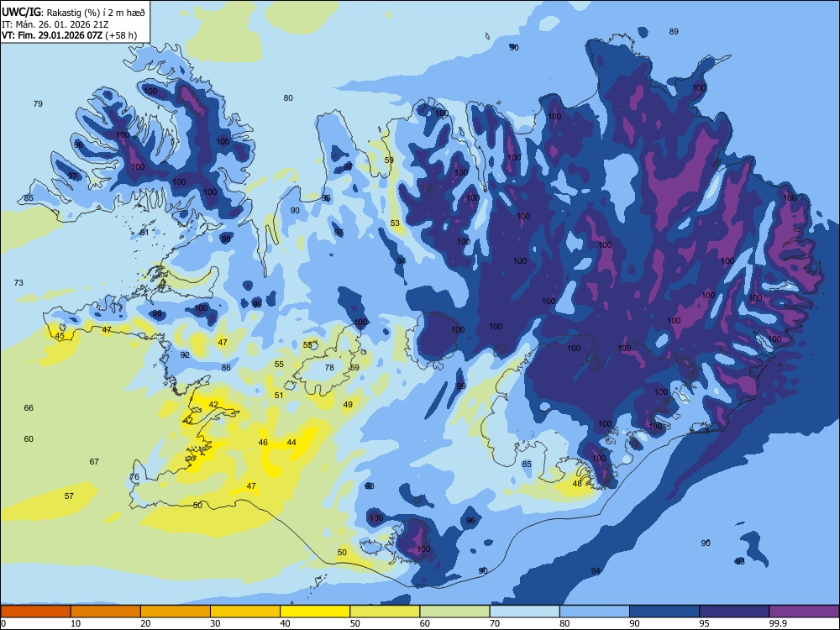The width and height of the screenshot is (840, 630).
Task: Click the map value 57 in the yellow area
Action: point(69,496)
